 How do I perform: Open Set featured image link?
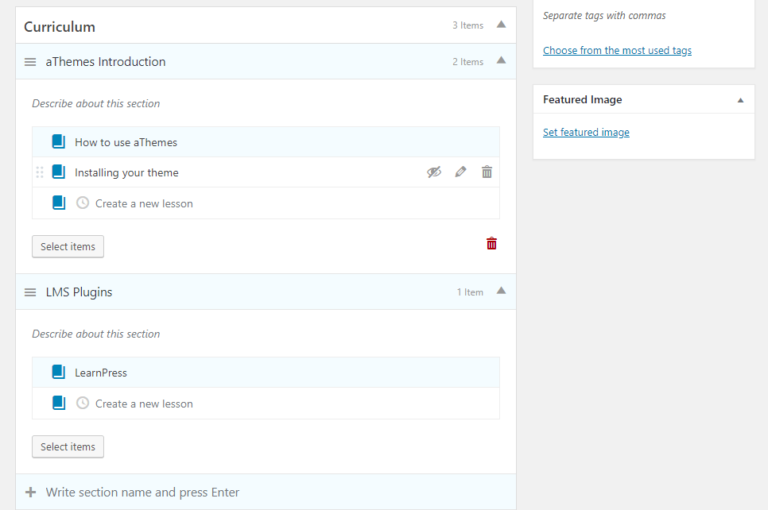pyautogui.click(x=586, y=132)
